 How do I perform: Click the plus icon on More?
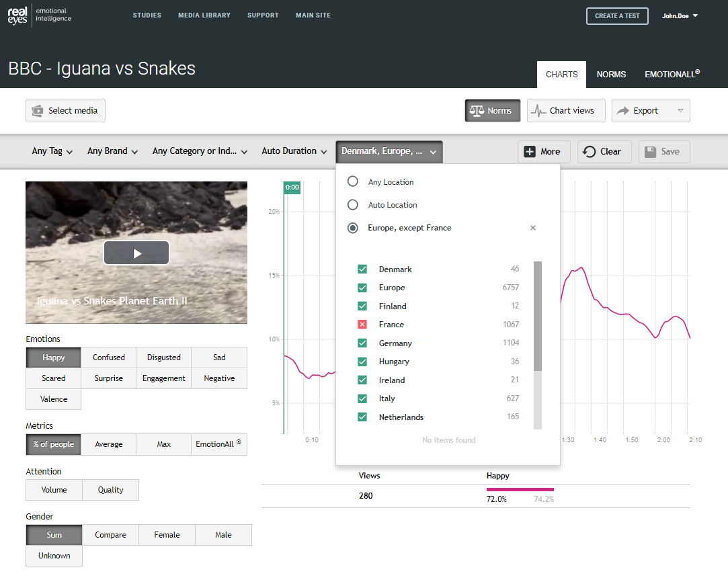click(529, 152)
